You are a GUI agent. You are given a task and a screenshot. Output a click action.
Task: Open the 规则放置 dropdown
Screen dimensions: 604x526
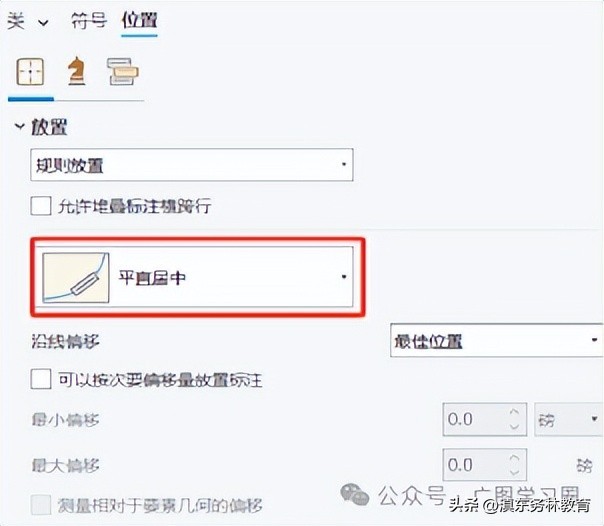click(x=192, y=165)
